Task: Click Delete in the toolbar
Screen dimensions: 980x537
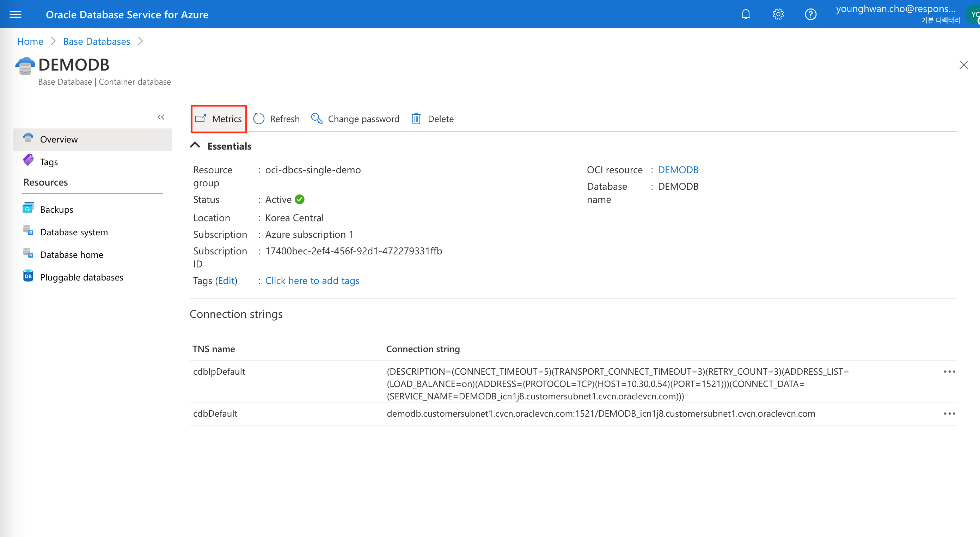Action: [433, 119]
